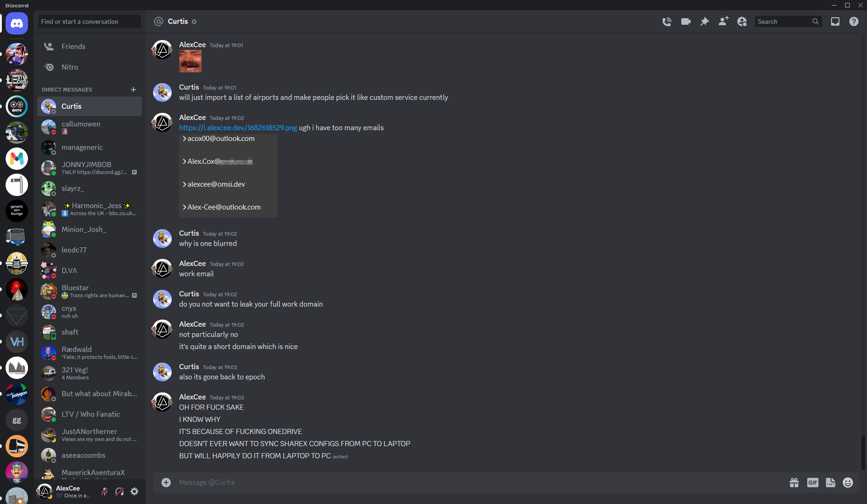Viewport: 867px width, 504px height.
Task: Start a video call
Action: point(685,21)
